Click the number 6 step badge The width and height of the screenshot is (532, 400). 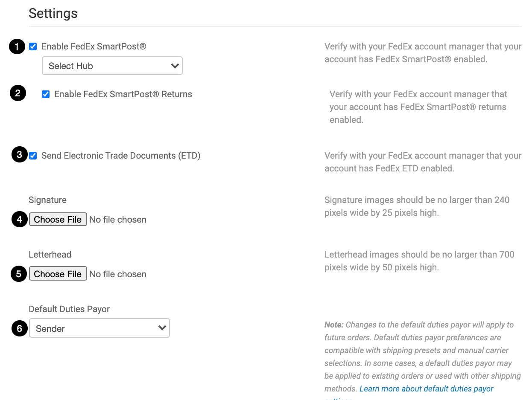[x=19, y=329]
